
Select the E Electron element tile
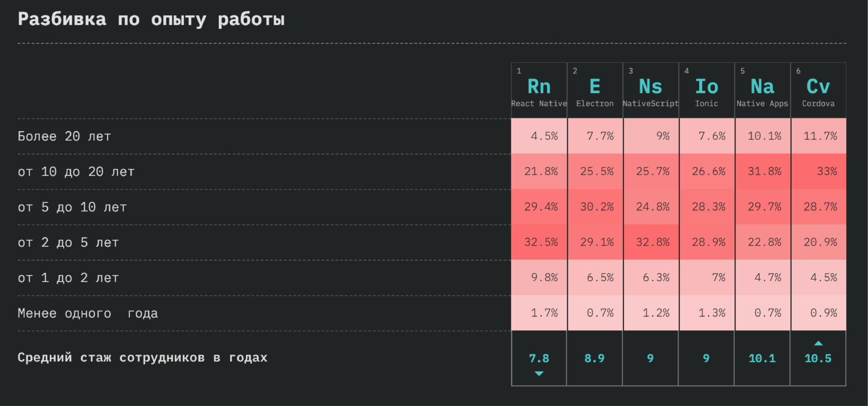click(595, 90)
